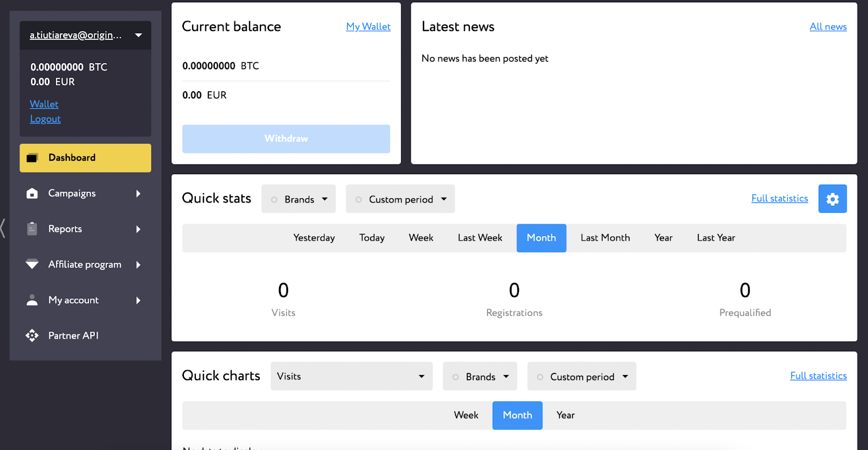Click the Campaigns house icon
This screenshot has width=868, height=450.
pyautogui.click(x=33, y=194)
